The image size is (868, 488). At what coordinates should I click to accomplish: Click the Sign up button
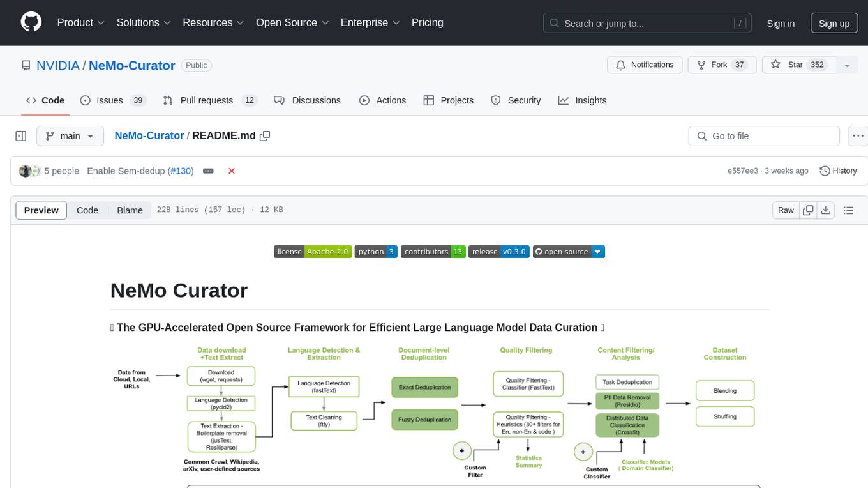834,23
